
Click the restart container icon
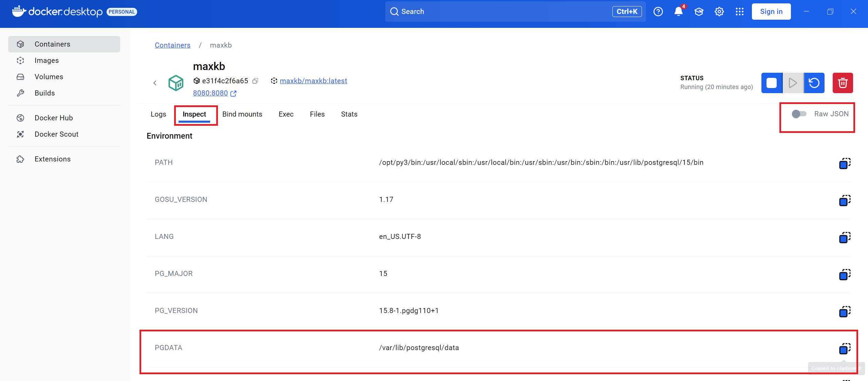pyautogui.click(x=814, y=83)
